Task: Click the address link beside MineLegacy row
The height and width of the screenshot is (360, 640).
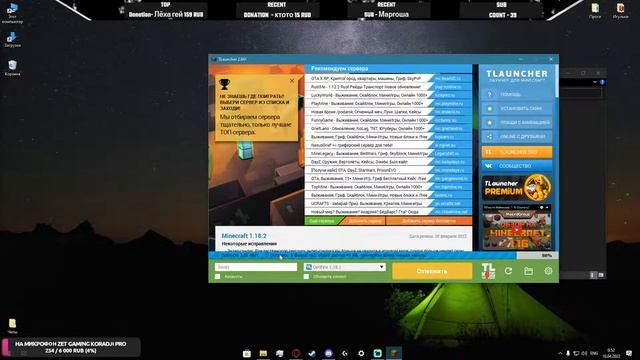Action: pos(447,153)
